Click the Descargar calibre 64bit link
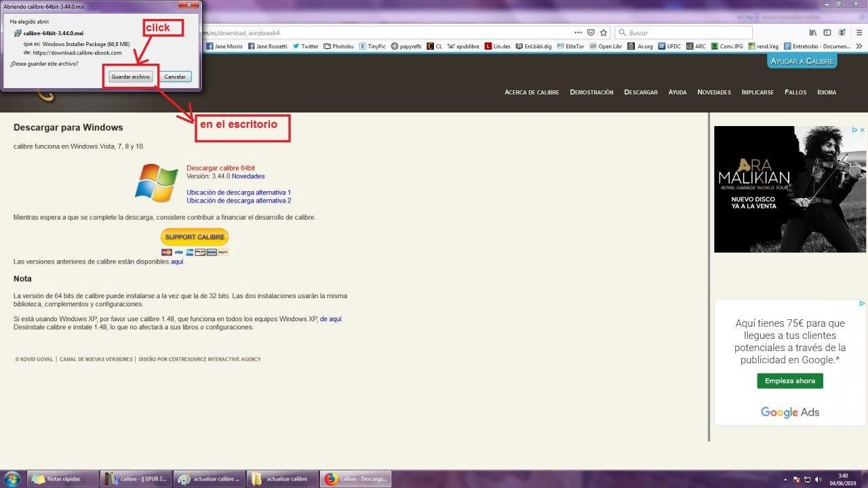Screen dimensions: 868x488 pyautogui.click(x=220, y=168)
